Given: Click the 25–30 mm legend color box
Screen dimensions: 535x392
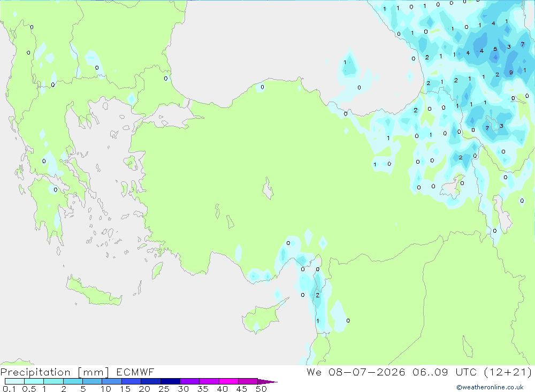Looking at the screenshot, I should tap(170, 381).
